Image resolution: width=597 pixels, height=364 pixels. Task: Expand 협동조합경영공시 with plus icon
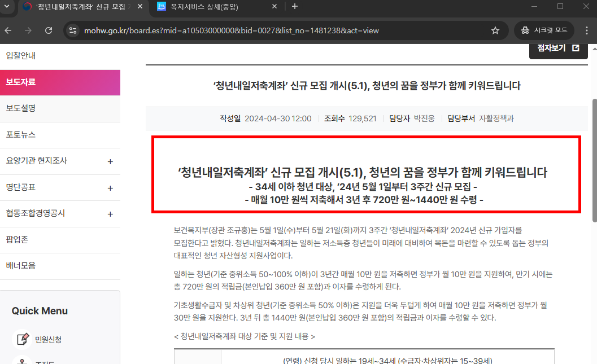pyautogui.click(x=110, y=214)
